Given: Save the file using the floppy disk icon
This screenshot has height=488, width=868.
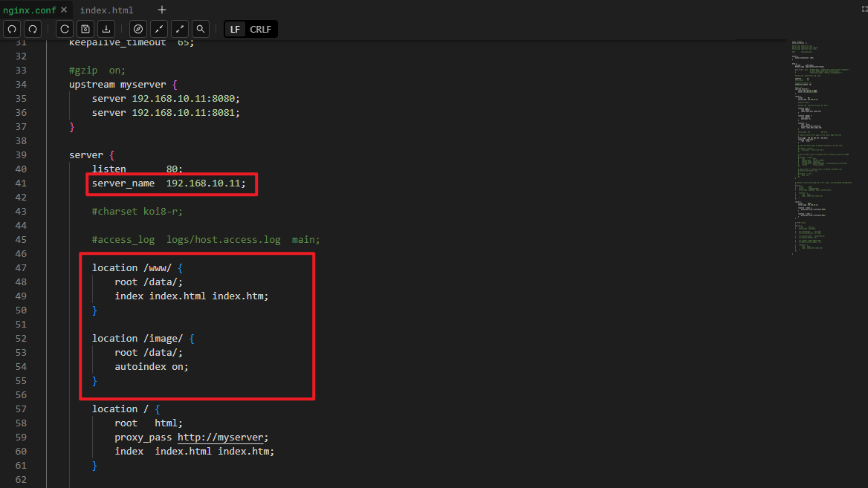Looking at the screenshot, I should click(85, 29).
